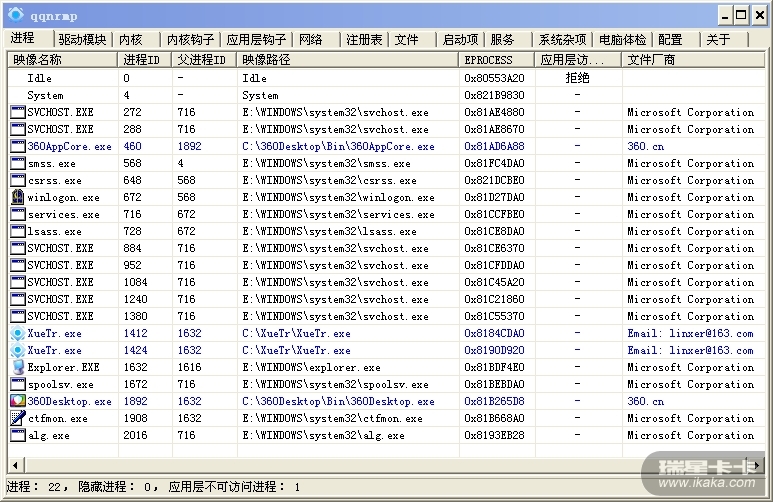The image size is (773, 502).
Task: Click the 360.cn vendor for 360Desktop.exe
Action: [x=645, y=401]
